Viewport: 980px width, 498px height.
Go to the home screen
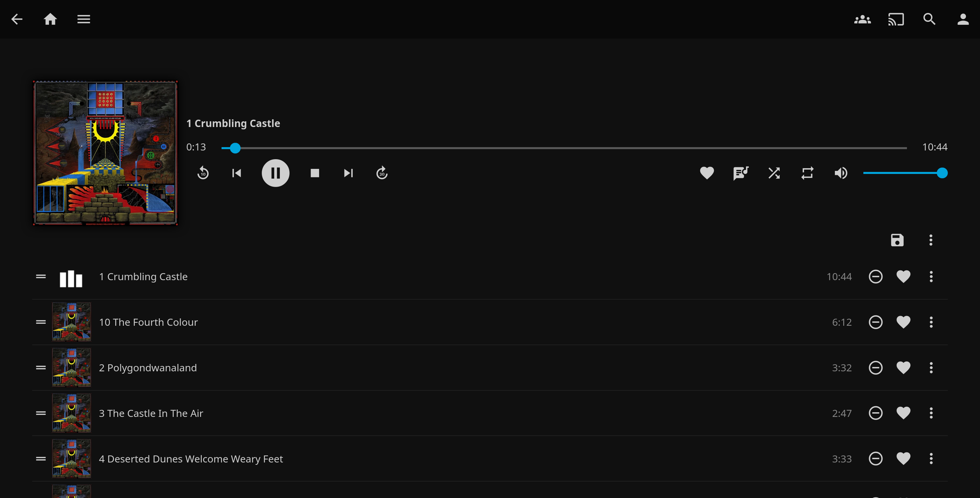(x=50, y=19)
